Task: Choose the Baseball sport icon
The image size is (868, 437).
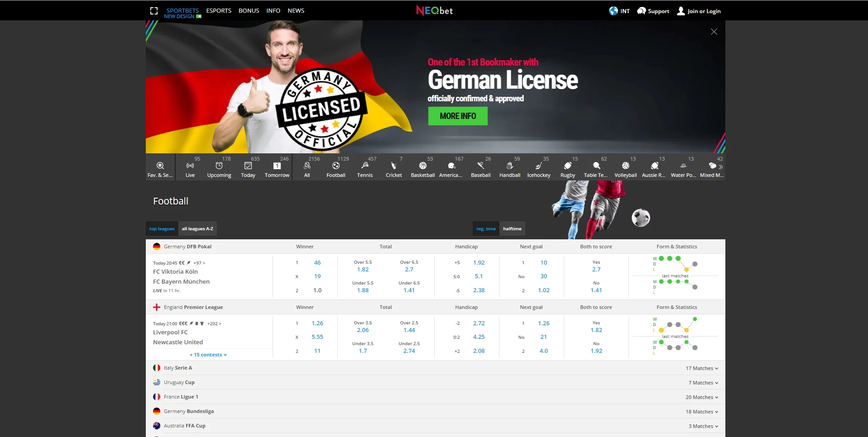Action: tap(481, 166)
